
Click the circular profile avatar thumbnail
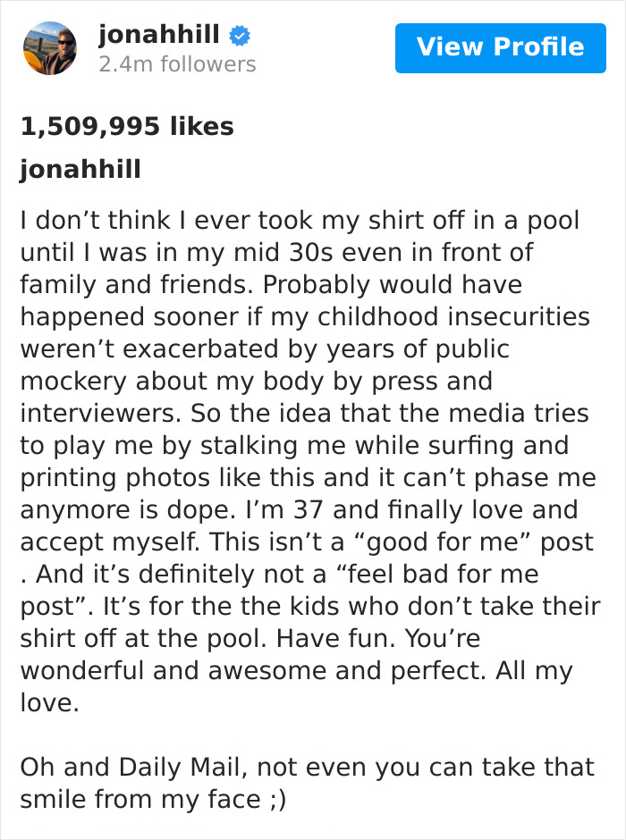(49, 47)
